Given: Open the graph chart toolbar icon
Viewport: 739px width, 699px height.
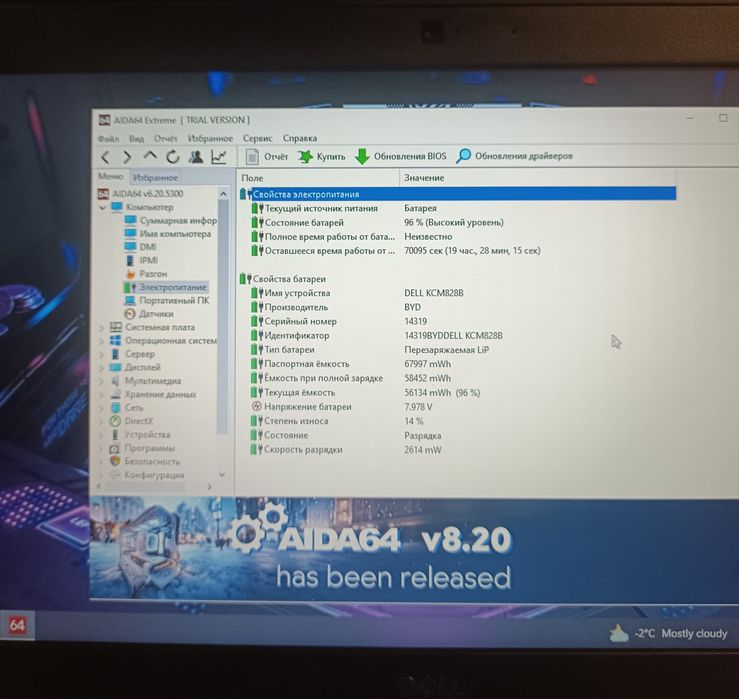Looking at the screenshot, I should click(x=219, y=156).
